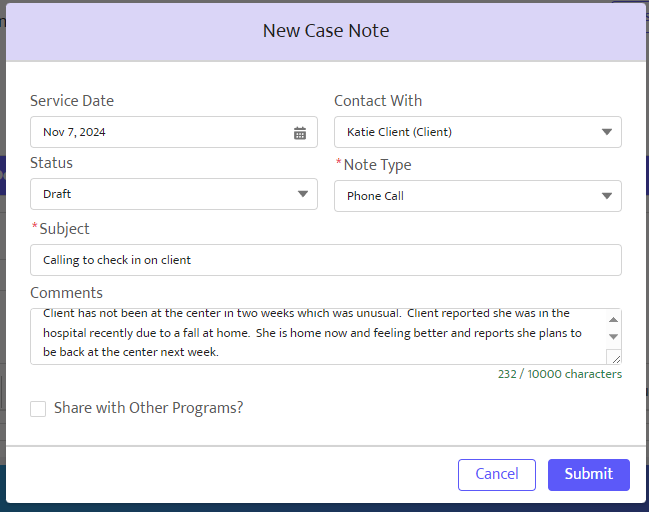Toggle sharing via the 'Share with Other Programs?' label
The image size is (649, 512).
point(149,408)
